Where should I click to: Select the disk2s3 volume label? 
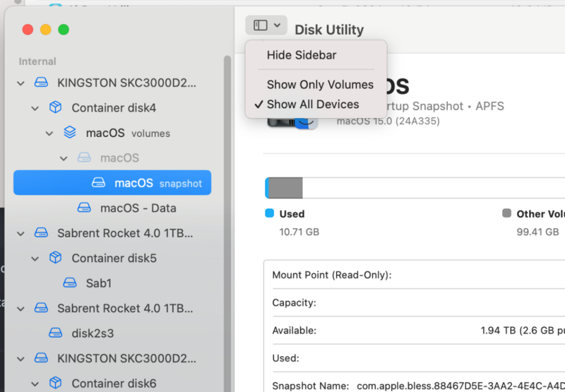93,333
